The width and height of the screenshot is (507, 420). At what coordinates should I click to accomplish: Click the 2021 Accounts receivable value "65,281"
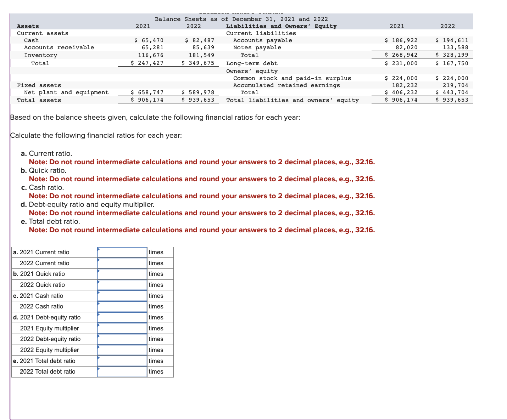152,47
